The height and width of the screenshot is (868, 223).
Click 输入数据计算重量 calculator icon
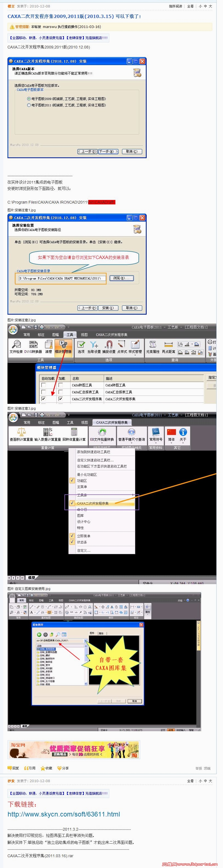tap(48, 432)
